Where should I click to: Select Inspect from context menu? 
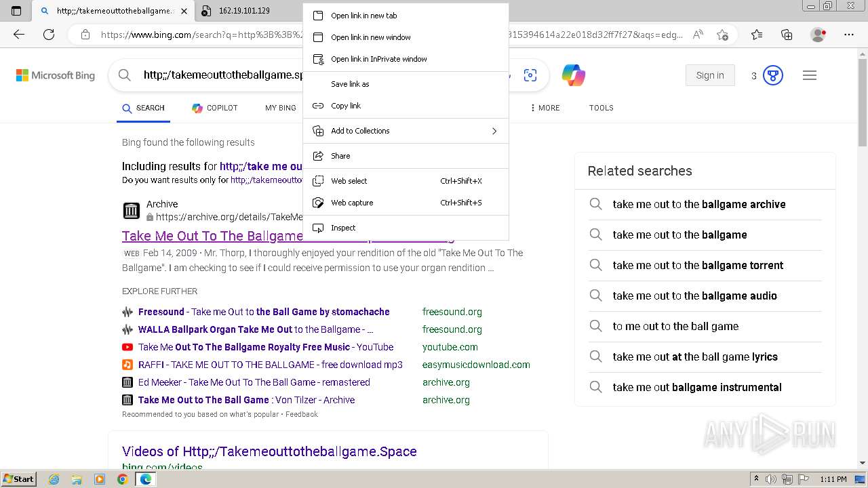tap(406, 228)
